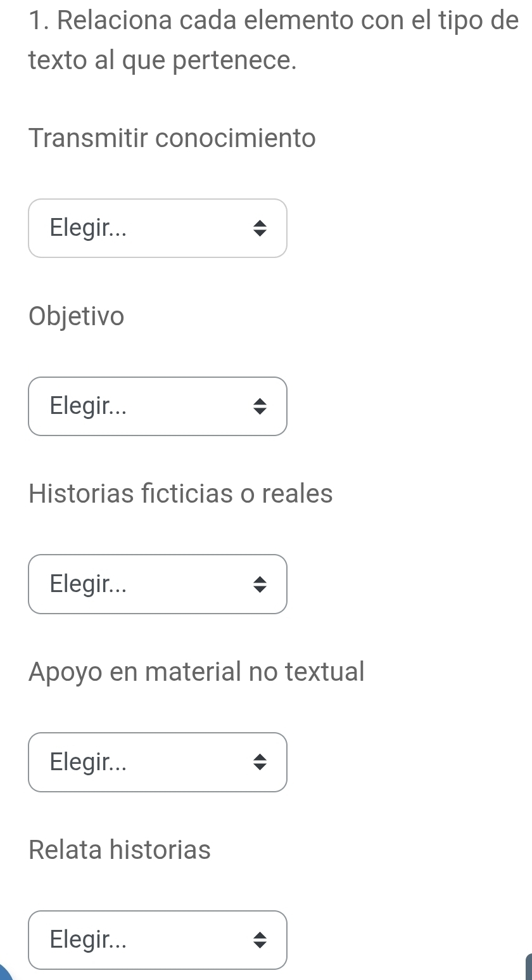Click the up-down arrow icon for Objetivo
The width and height of the screenshot is (532, 980).
point(259,407)
